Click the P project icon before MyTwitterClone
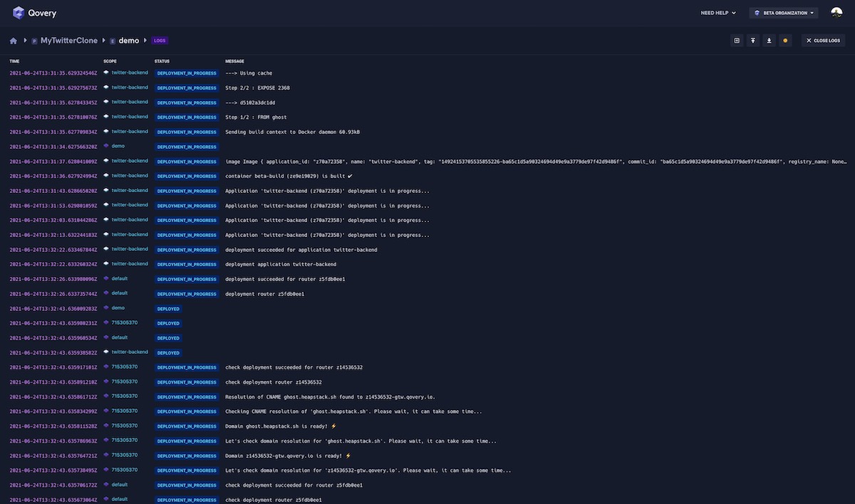Viewport: 855px width, 504px height. (x=34, y=41)
